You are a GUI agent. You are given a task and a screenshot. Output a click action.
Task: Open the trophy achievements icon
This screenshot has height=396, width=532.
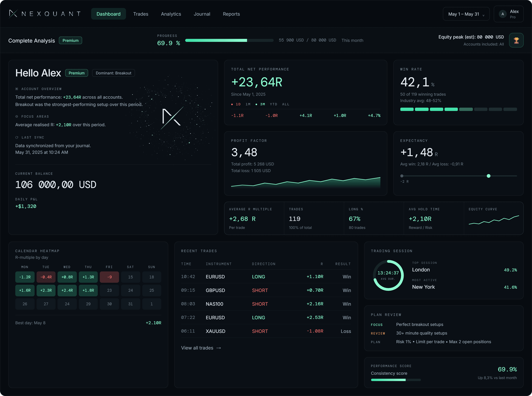click(x=516, y=40)
